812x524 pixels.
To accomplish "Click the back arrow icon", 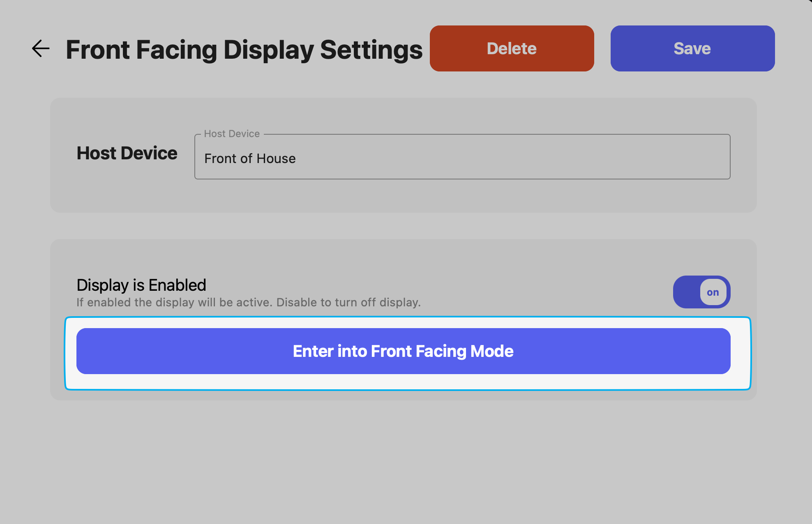I will pyautogui.click(x=41, y=48).
